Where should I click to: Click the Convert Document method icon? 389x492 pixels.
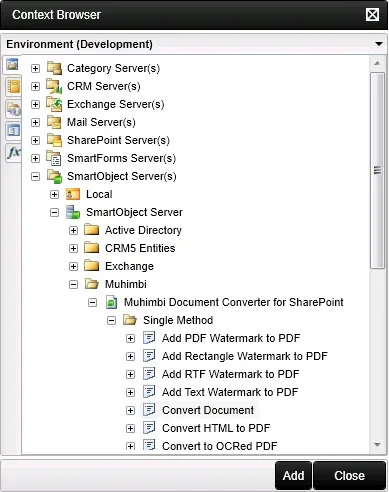point(149,410)
